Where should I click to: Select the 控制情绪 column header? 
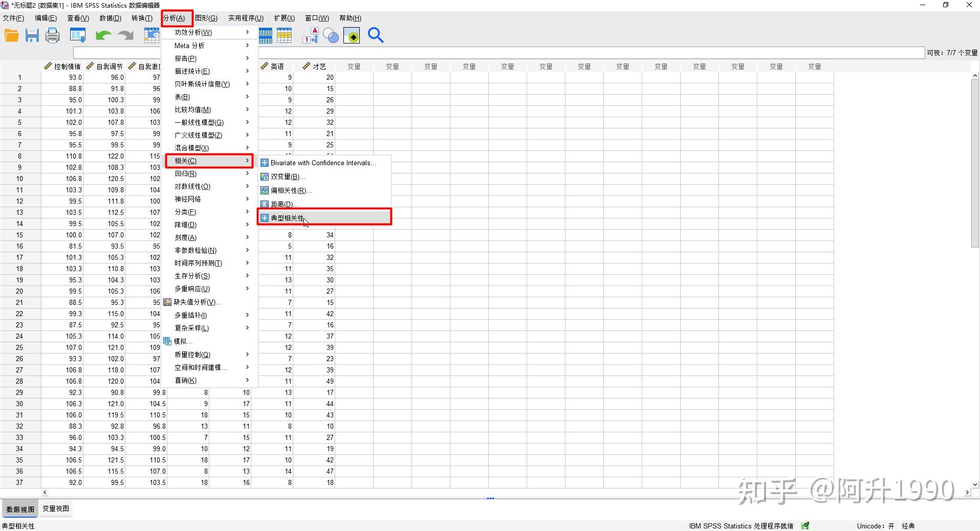[62, 67]
